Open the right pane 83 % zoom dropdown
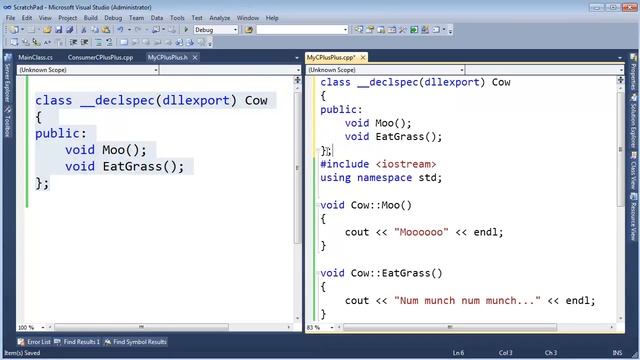640x360 pixels. click(332, 327)
